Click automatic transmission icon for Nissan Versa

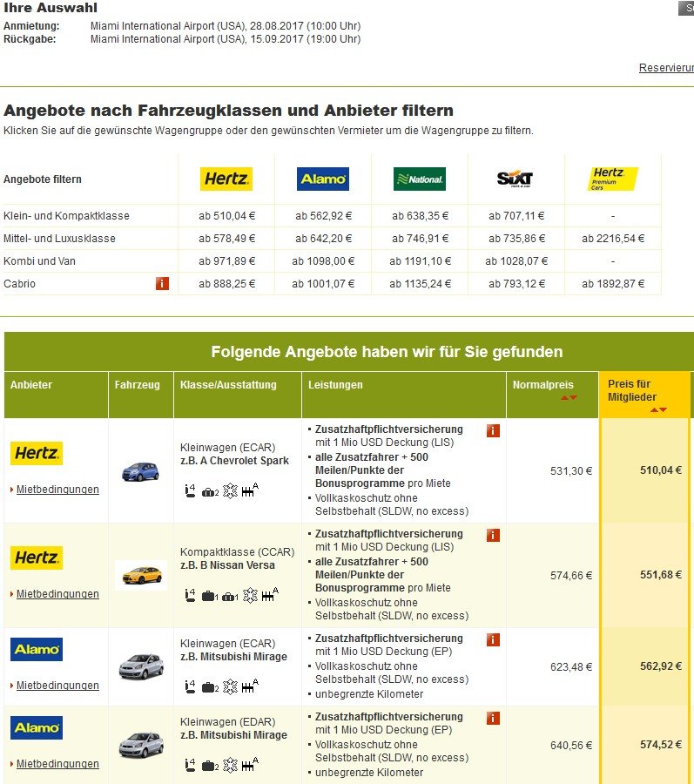pos(270,594)
